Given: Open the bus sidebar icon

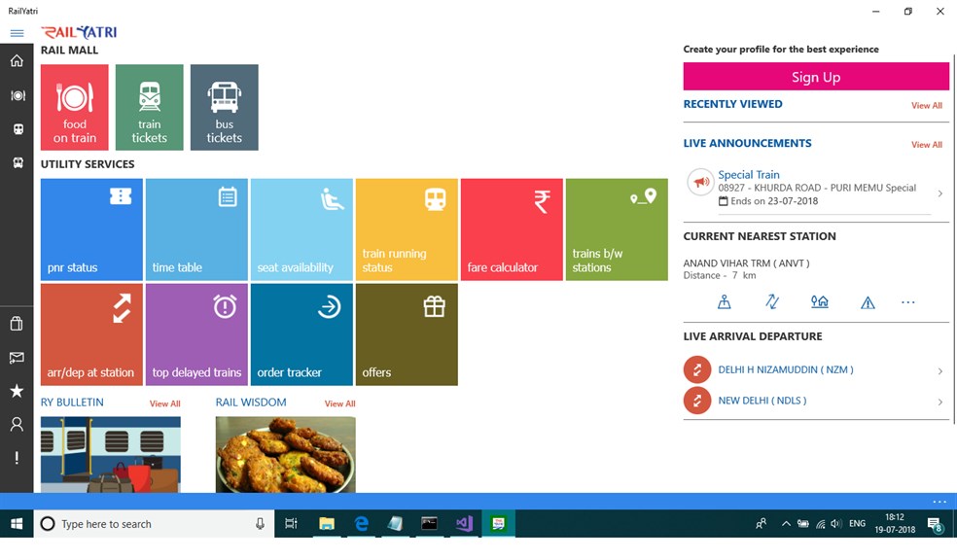Looking at the screenshot, I should (18, 163).
